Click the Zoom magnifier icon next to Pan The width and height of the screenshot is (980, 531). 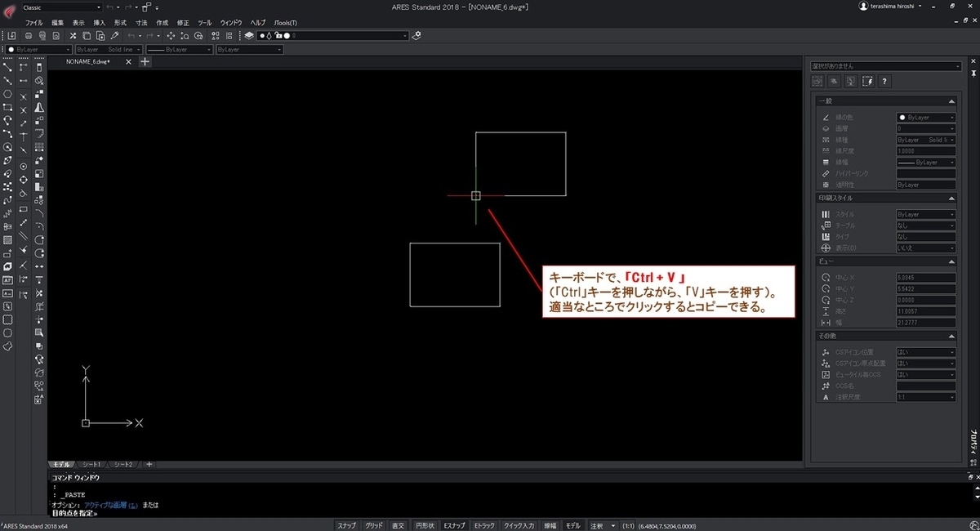click(x=185, y=36)
